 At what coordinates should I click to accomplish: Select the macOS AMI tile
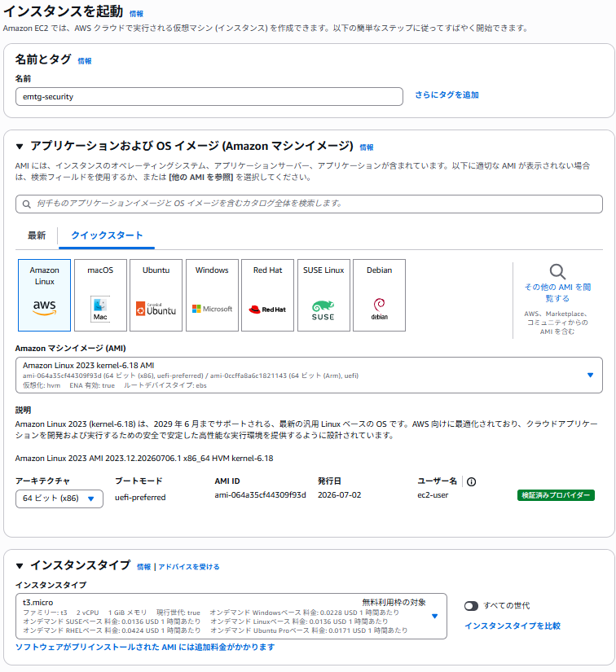click(100, 295)
